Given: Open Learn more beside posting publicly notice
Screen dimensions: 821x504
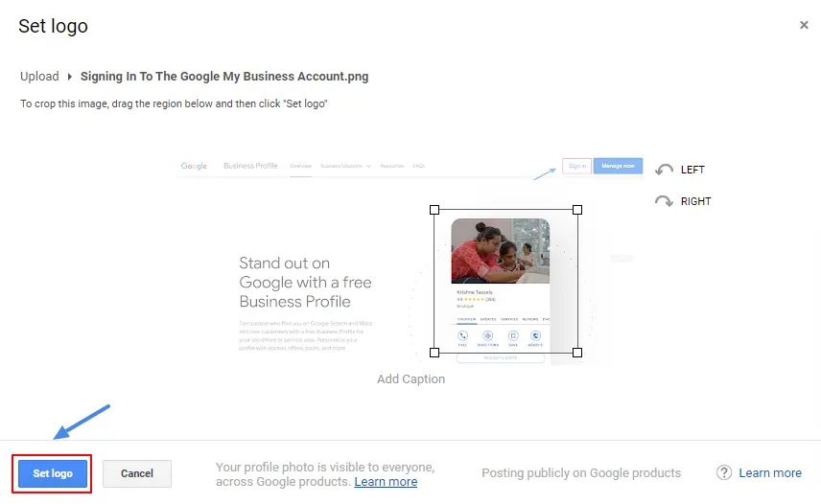Looking at the screenshot, I should 770,473.
